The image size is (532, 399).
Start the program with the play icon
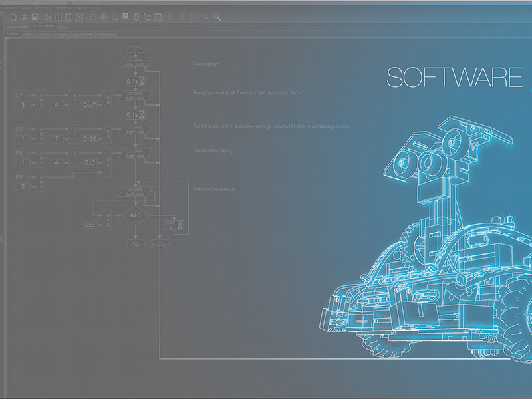tap(170, 16)
